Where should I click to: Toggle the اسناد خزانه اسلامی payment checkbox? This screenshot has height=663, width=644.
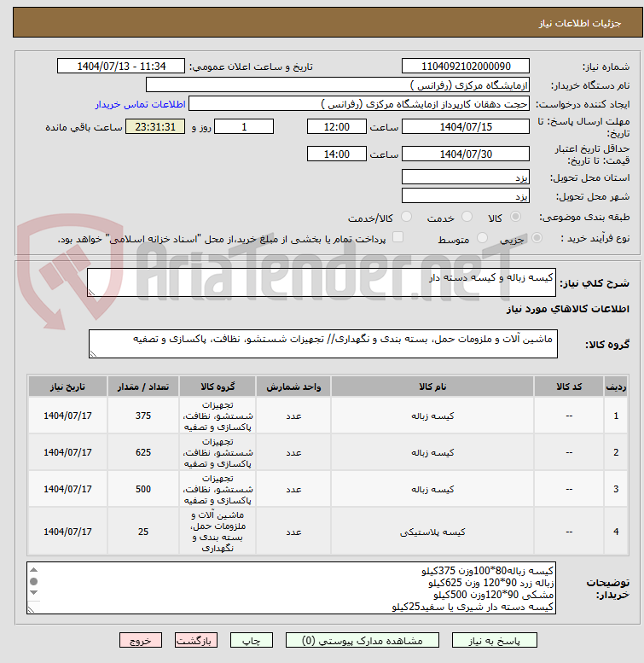coord(397,237)
